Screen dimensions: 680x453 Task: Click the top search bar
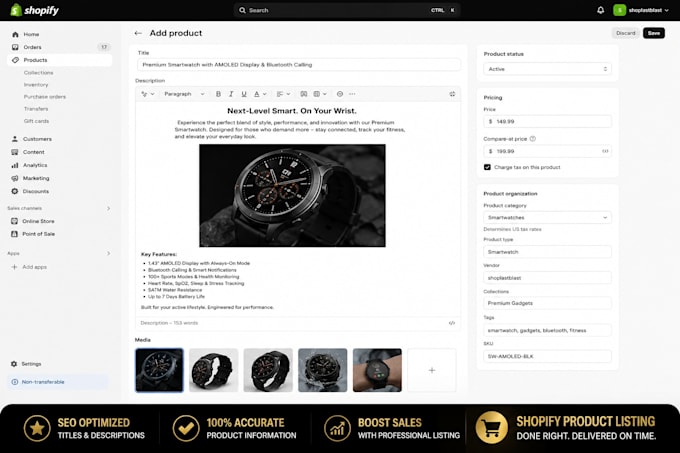click(x=347, y=10)
